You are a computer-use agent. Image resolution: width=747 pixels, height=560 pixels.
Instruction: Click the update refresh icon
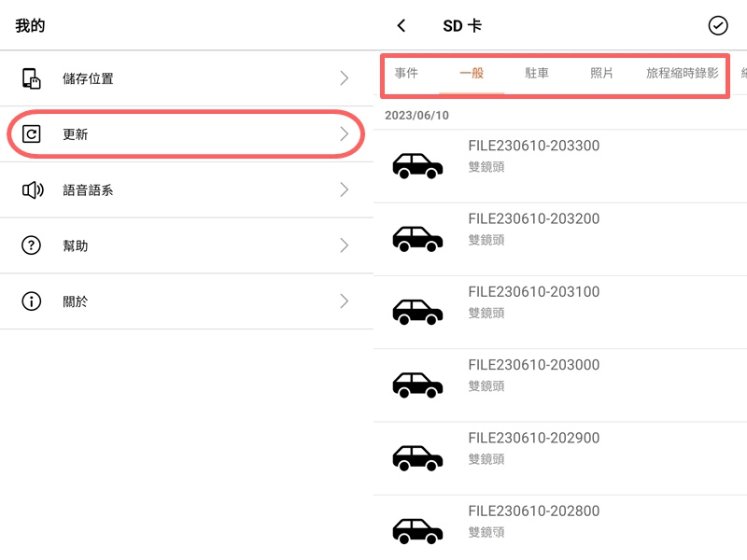tap(32, 134)
